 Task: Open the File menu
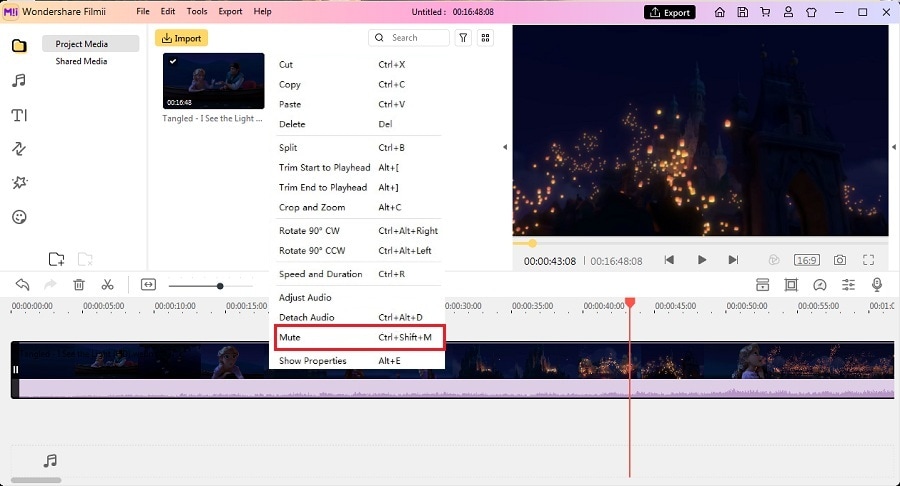[143, 11]
